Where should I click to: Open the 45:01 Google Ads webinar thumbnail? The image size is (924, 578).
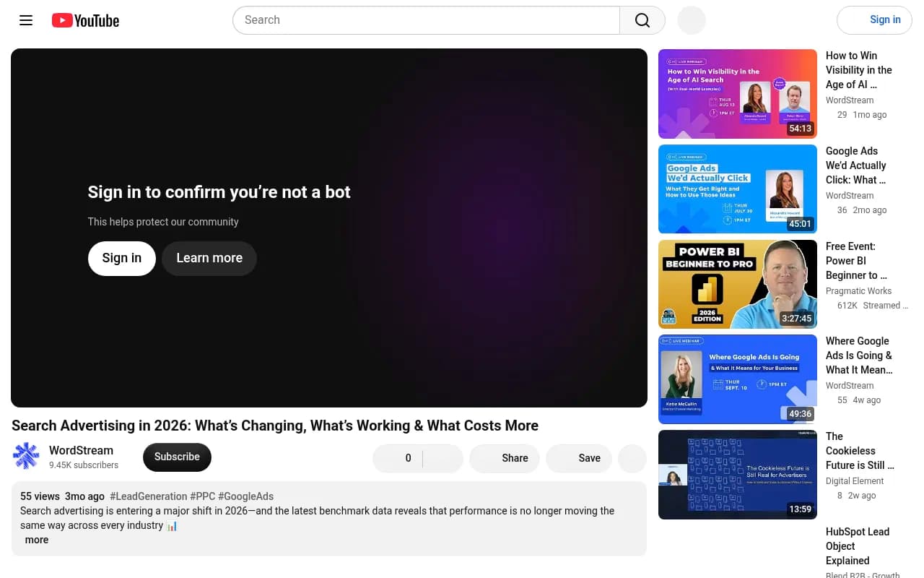[x=738, y=189]
